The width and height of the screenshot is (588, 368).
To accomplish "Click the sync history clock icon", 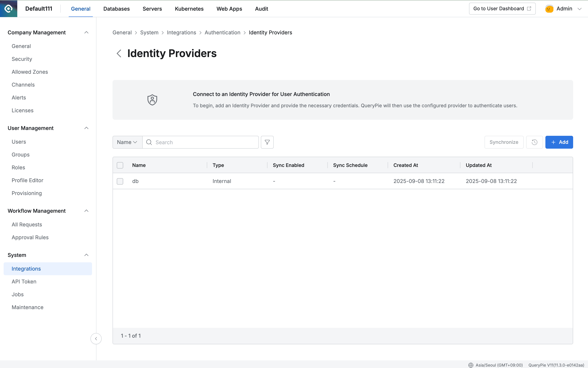I will (x=534, y=142).
